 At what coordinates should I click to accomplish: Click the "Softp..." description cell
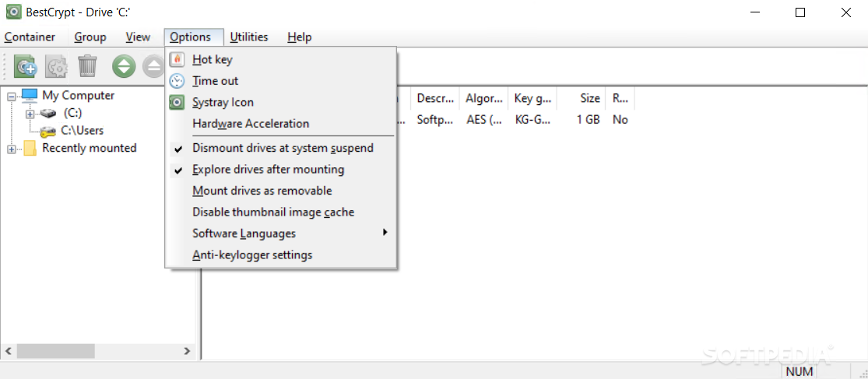tap(436, 120)
